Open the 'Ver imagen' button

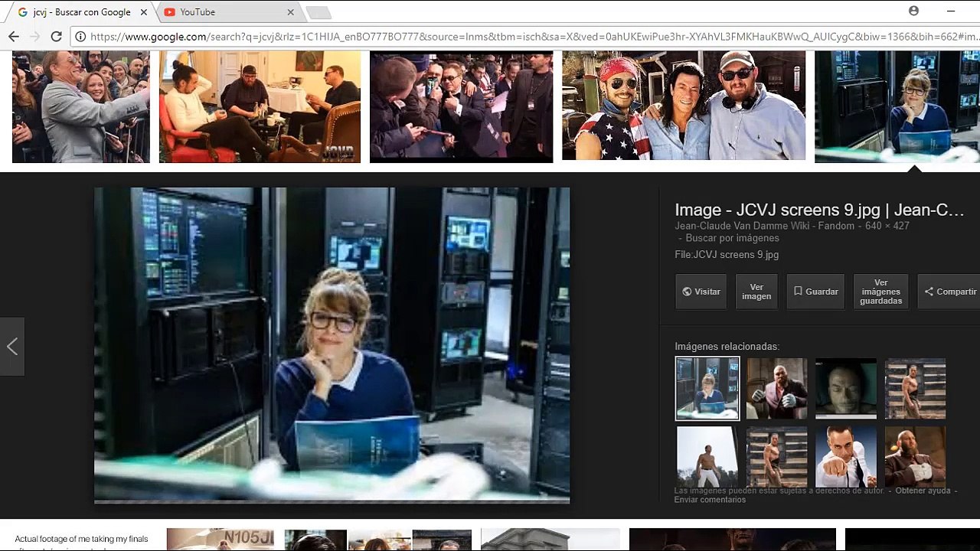click(756, 292)
